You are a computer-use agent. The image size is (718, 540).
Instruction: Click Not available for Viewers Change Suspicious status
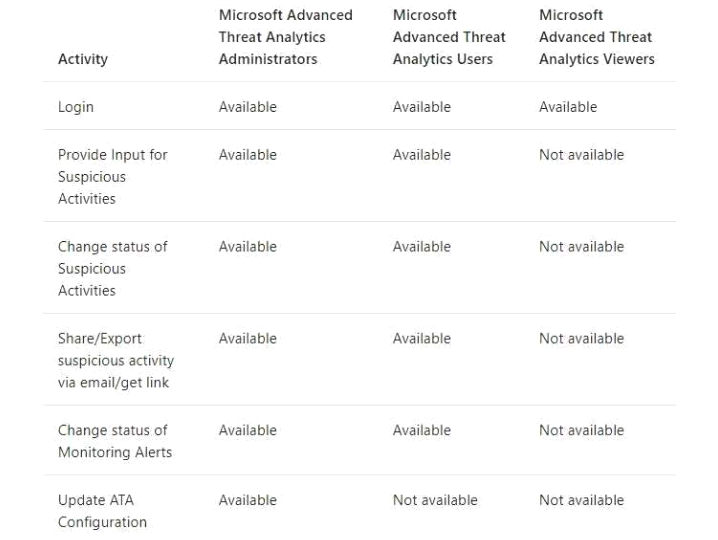pos(582,247)
